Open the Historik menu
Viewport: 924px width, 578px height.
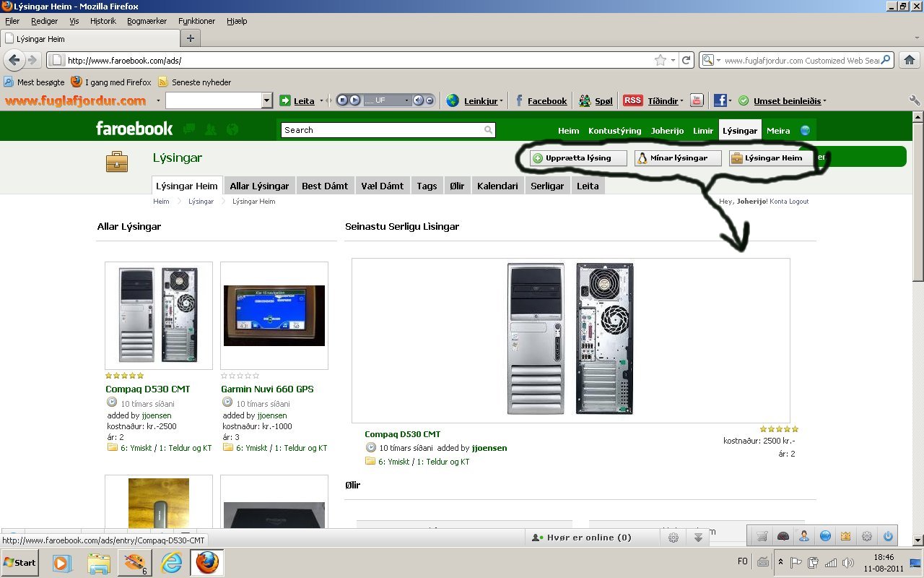pyautogui.click(x=103, y=21)
